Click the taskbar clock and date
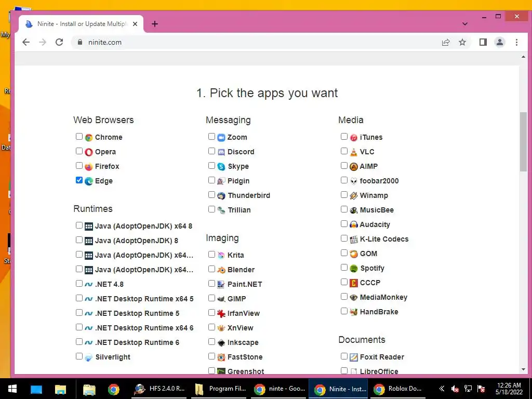This screenshot has width=532, height=399. 509,389
